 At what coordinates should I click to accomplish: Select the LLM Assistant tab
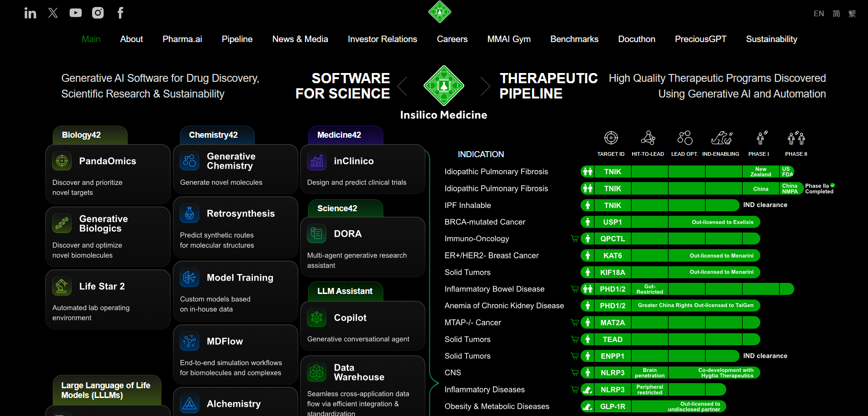tap(345, 291)
